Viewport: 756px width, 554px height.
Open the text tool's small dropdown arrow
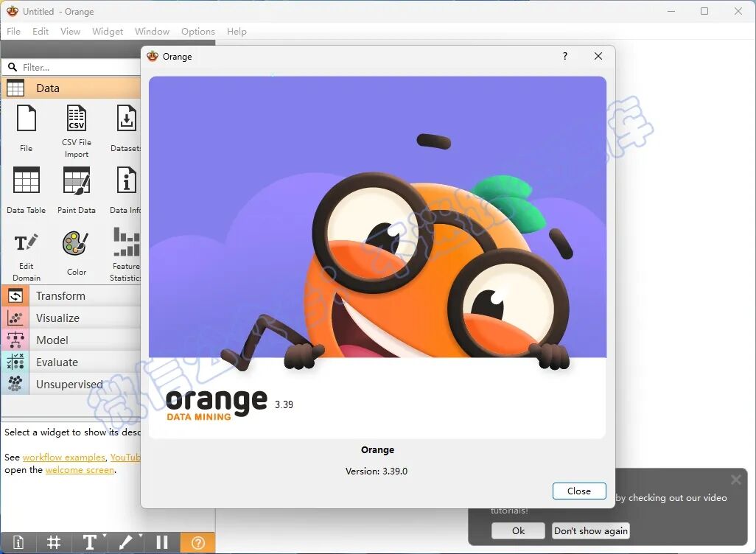tap(104, 535)
